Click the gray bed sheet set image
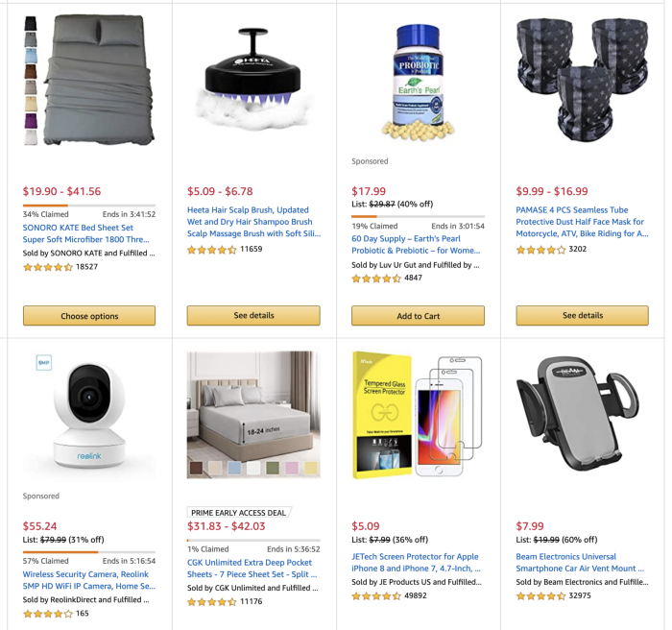 click(89, 81)
